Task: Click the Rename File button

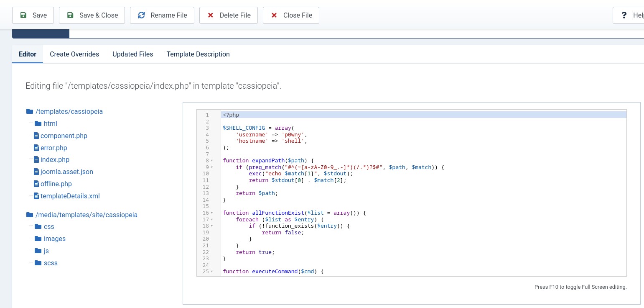Action: coord(162,15)
